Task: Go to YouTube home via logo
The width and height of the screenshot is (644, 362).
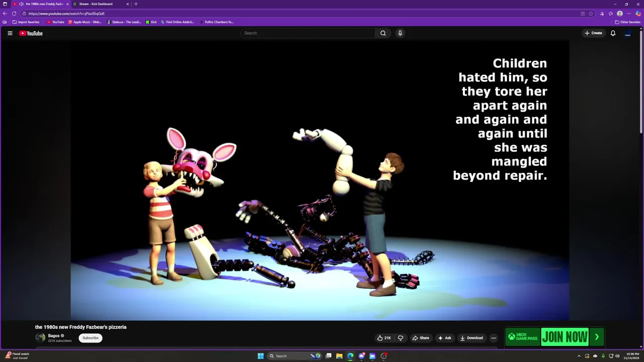Action: (31, 33)
